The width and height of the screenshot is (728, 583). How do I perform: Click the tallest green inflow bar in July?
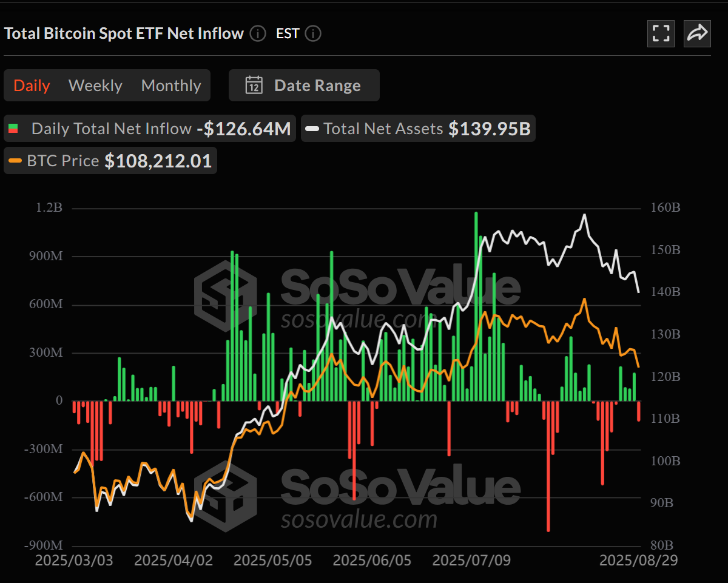coord(476,303)
